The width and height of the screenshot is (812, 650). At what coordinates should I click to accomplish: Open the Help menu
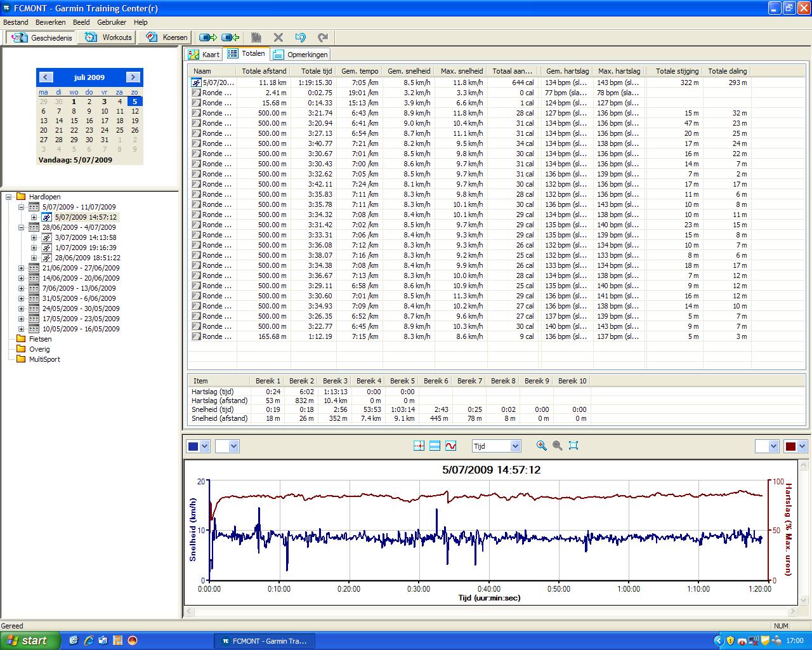tap(140, 22)
